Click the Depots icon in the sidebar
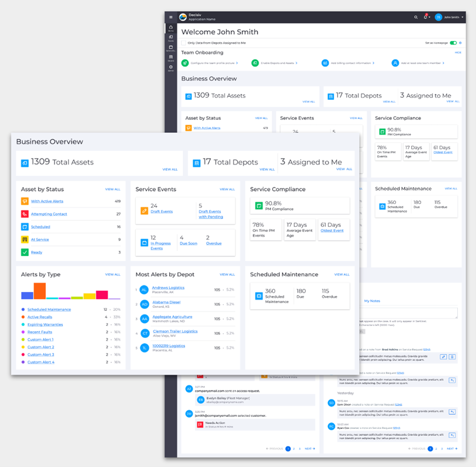Image resolution: width=476 pixels, height=467 pixels. (x=171, y=56)
